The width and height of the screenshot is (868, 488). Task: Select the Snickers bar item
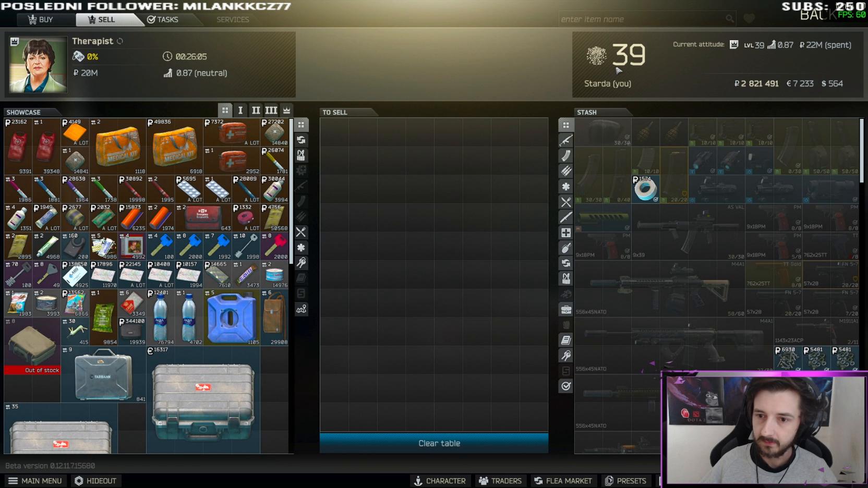tap(246, 275)
